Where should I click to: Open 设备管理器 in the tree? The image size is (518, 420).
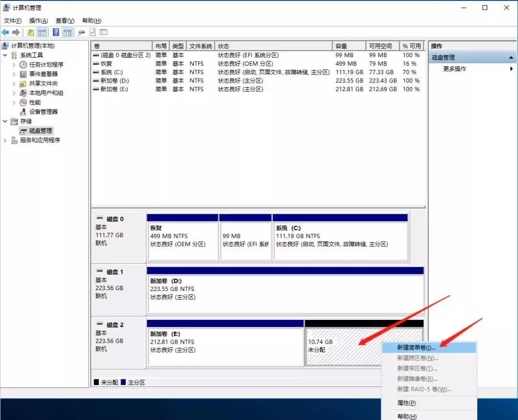[x=43, y=112]
